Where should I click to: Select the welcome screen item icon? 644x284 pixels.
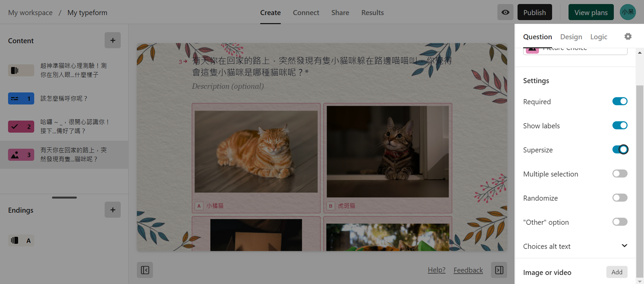click(21, 70)
